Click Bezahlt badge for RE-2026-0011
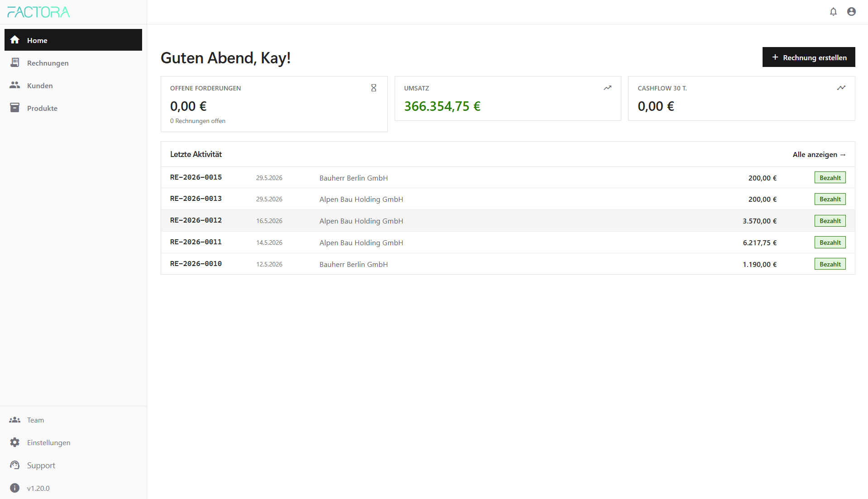868x499 pixels. coord(830,242)
